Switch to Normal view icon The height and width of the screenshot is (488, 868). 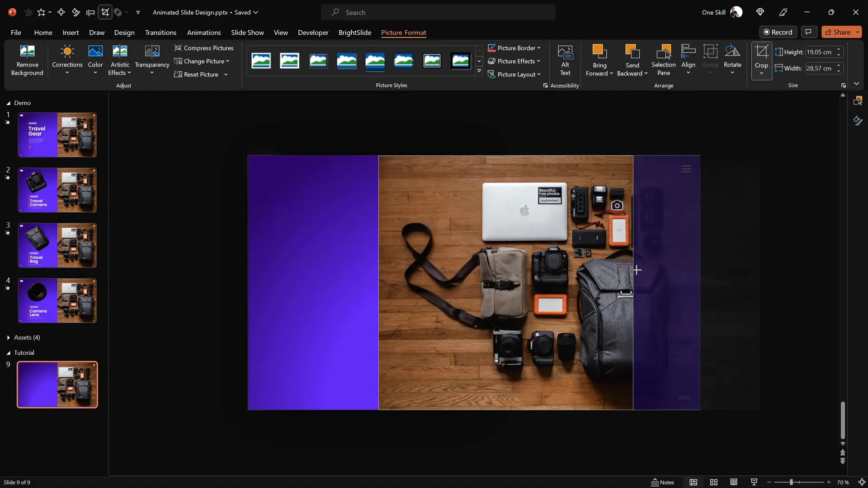tap(693, 482)
